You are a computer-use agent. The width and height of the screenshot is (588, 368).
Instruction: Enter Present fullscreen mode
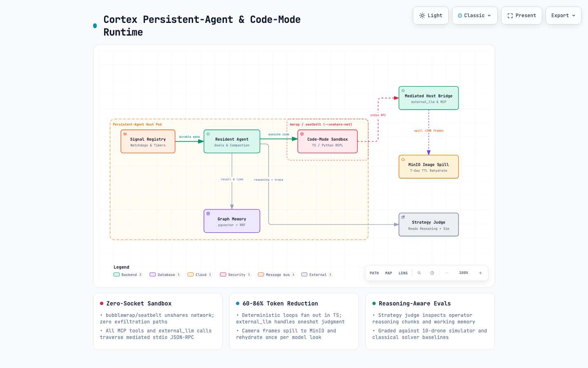522,16
